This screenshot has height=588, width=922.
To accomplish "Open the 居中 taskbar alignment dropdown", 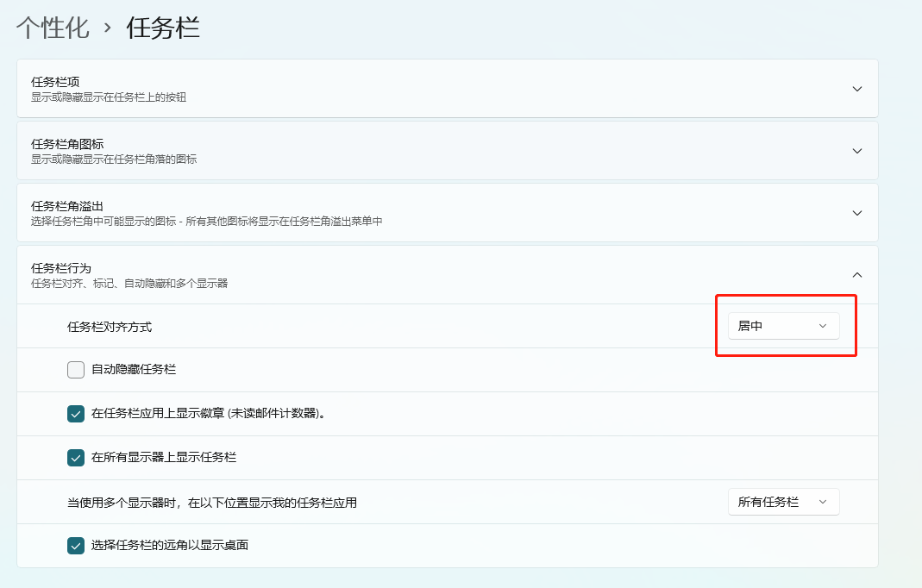I will 783,326.
